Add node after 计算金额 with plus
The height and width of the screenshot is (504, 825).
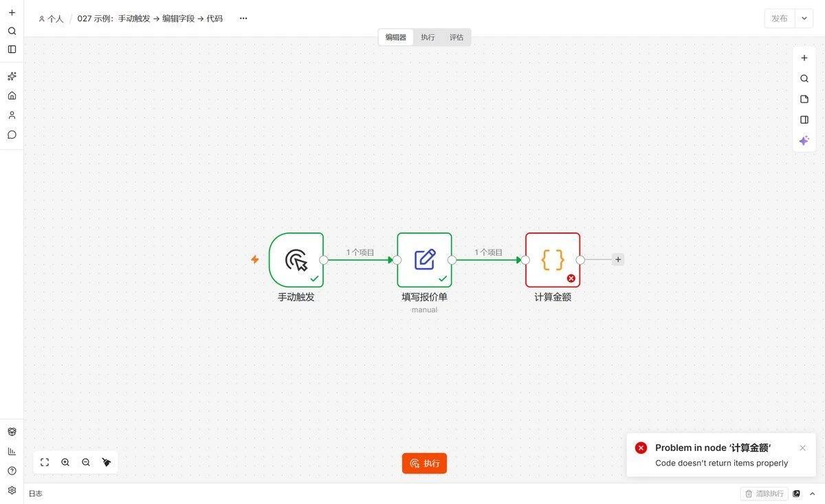[618, 259]
